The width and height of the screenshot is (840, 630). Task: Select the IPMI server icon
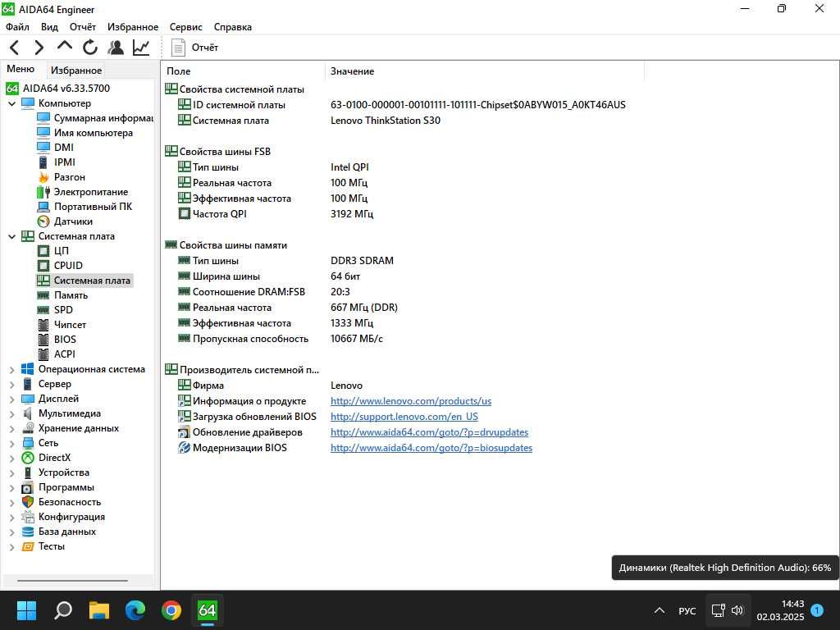click(43, 162)
